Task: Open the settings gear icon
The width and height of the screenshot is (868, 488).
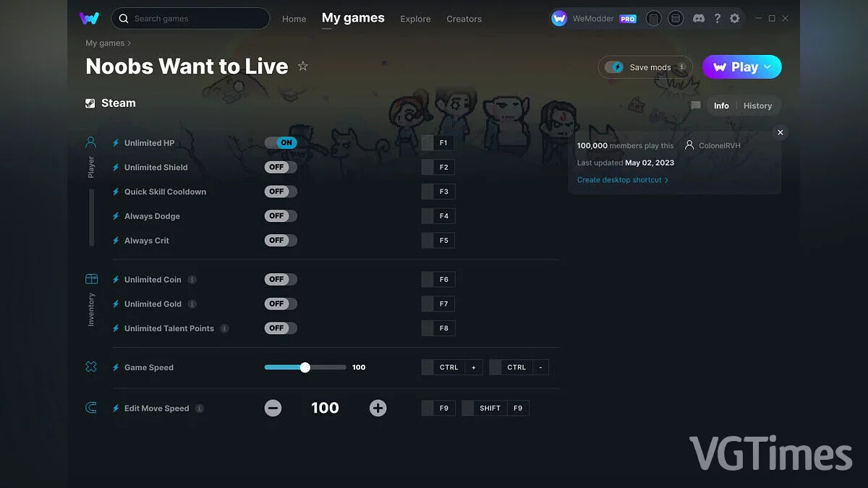Action: 735,19
